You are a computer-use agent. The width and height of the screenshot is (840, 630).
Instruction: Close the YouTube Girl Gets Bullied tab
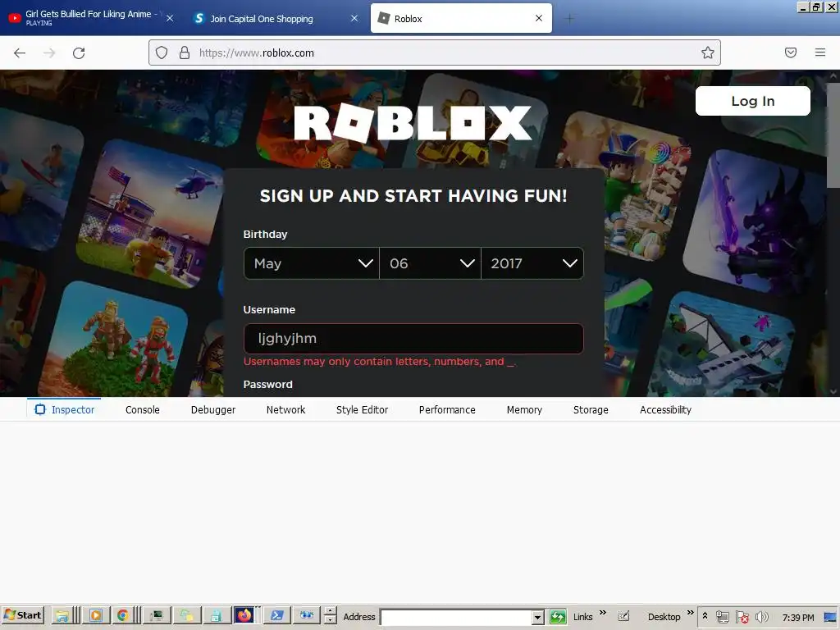tap(170, 18)
